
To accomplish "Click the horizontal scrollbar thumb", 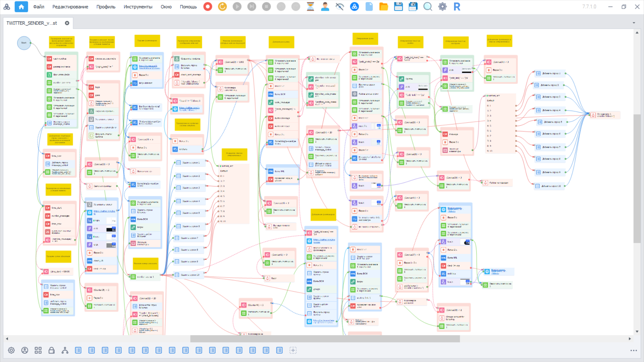I will (x=325, y=339).
